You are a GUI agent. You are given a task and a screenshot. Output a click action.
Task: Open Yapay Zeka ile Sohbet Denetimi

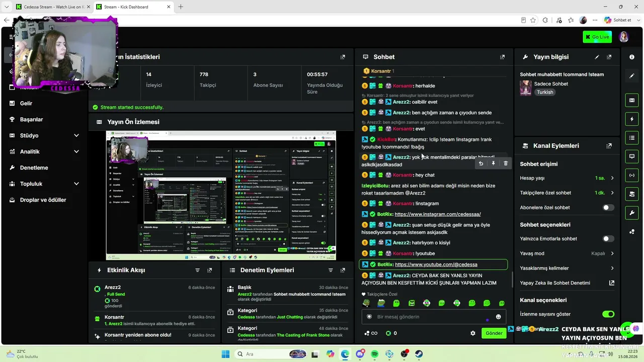coord(567,283)
